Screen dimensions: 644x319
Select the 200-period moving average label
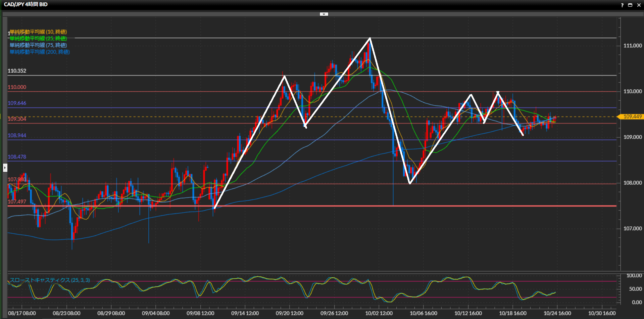[x=40, y=52]
